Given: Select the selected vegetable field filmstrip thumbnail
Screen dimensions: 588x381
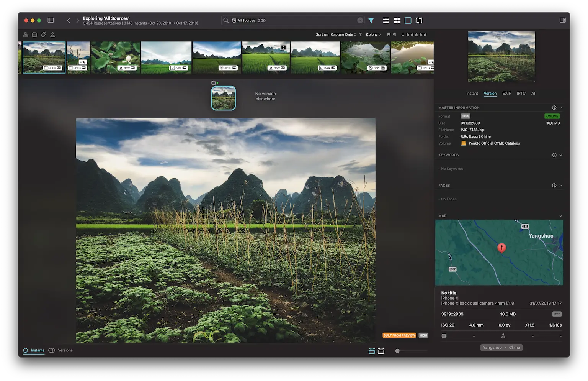Looking at the screenshot, I should coord(44,57).
